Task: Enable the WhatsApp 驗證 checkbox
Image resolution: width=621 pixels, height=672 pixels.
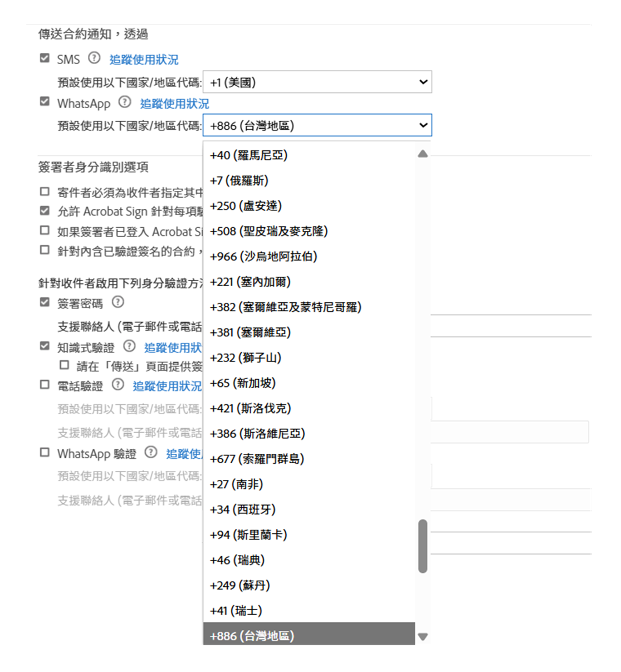Action: (45, 453)
